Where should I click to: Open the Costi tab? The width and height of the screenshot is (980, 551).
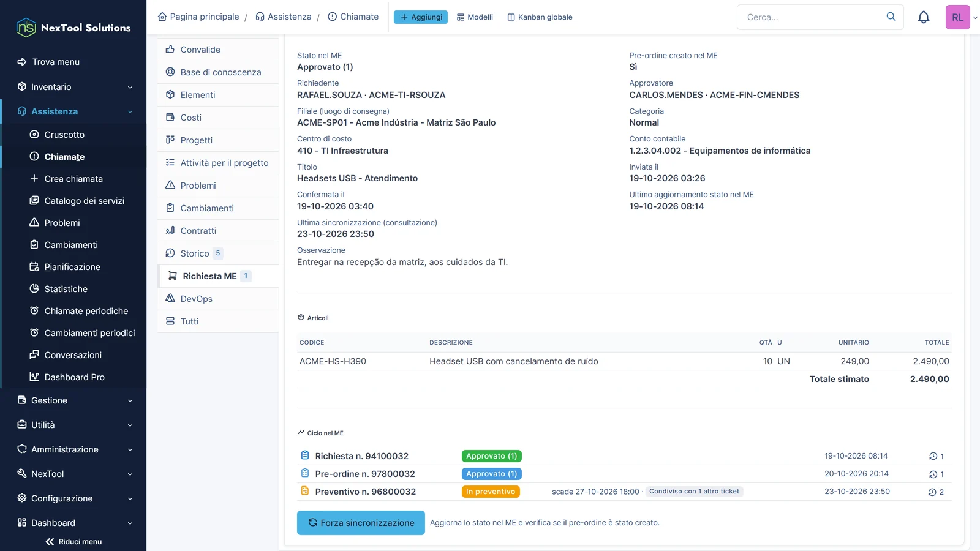click(219, 118)
